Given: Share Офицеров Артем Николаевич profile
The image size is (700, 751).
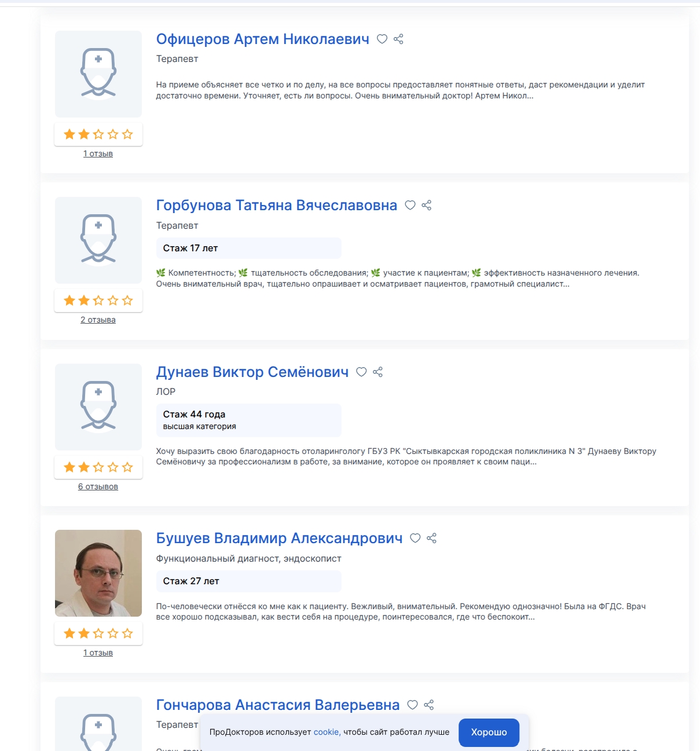Looking at the screenshot, I should (398, 39).
